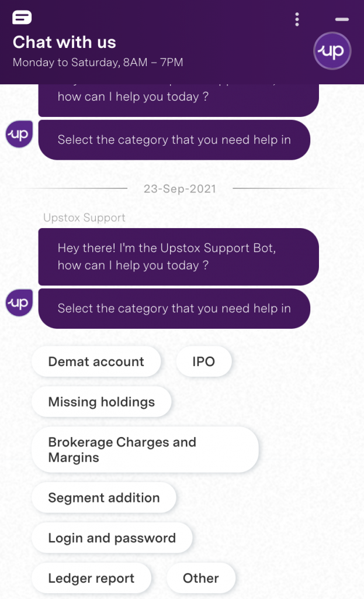Screen dimensions: 364x599
Task: Click the Chat with us header title
Action: 64,42
